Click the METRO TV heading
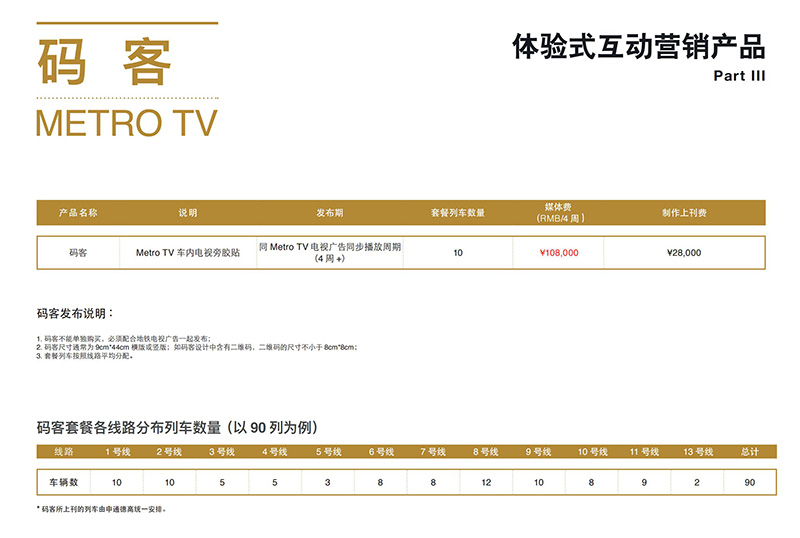Viewport: 800px width, 538px height. (127, 124)
